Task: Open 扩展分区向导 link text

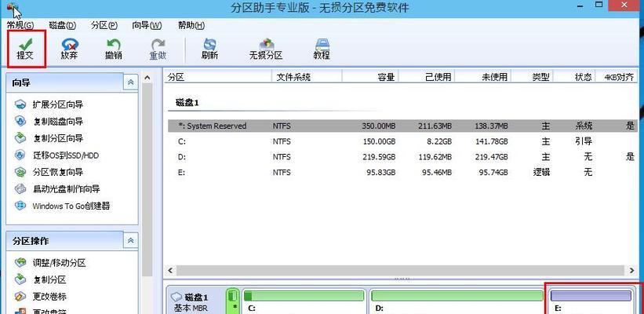Action: click(x=58, y=105)
